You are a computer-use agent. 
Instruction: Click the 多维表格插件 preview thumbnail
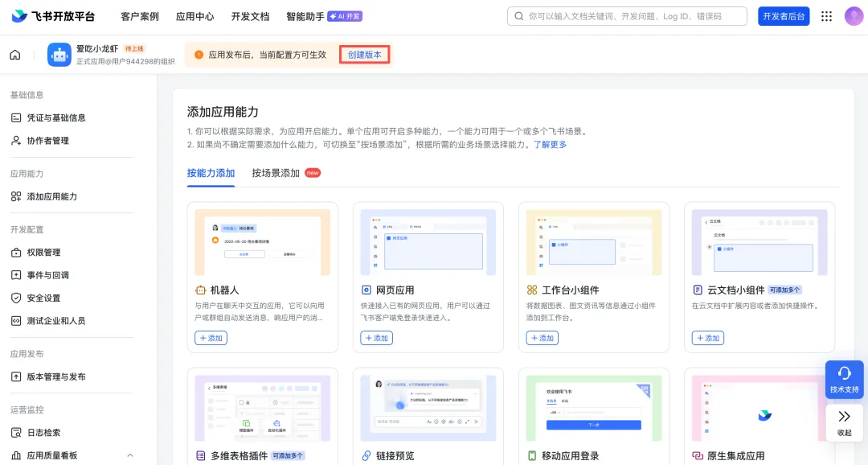(x=262, y=408)
